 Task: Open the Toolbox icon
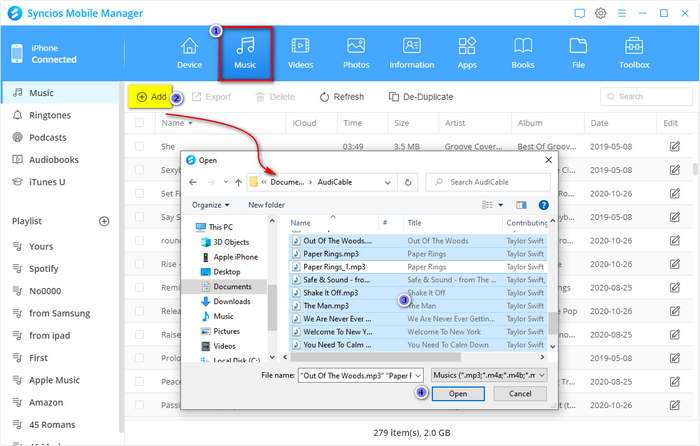pyautogui.click(x=634, y=46)
